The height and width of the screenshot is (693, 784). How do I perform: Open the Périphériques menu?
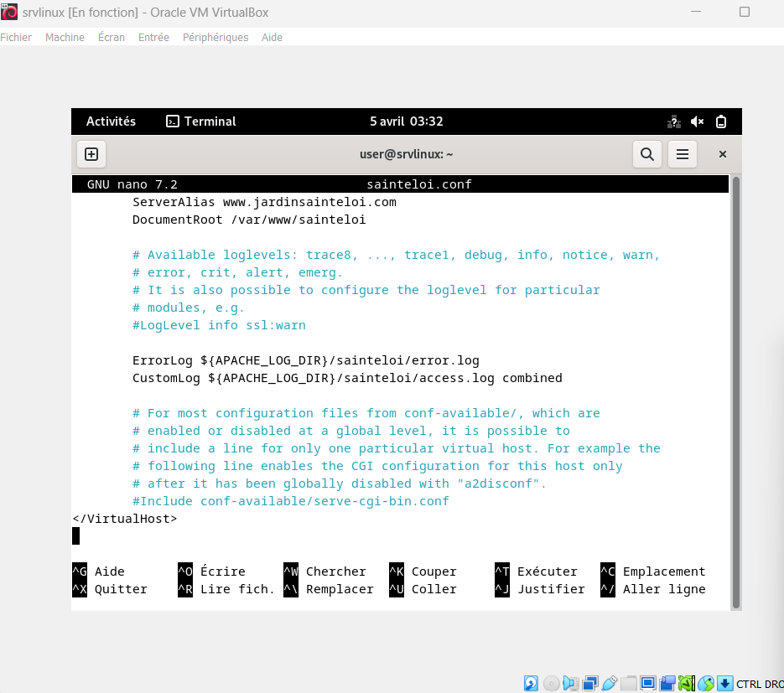pos(215,38)
